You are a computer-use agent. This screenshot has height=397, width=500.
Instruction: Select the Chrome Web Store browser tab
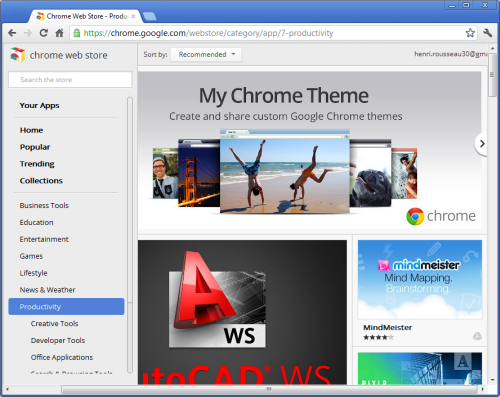(x=86, y=16)
